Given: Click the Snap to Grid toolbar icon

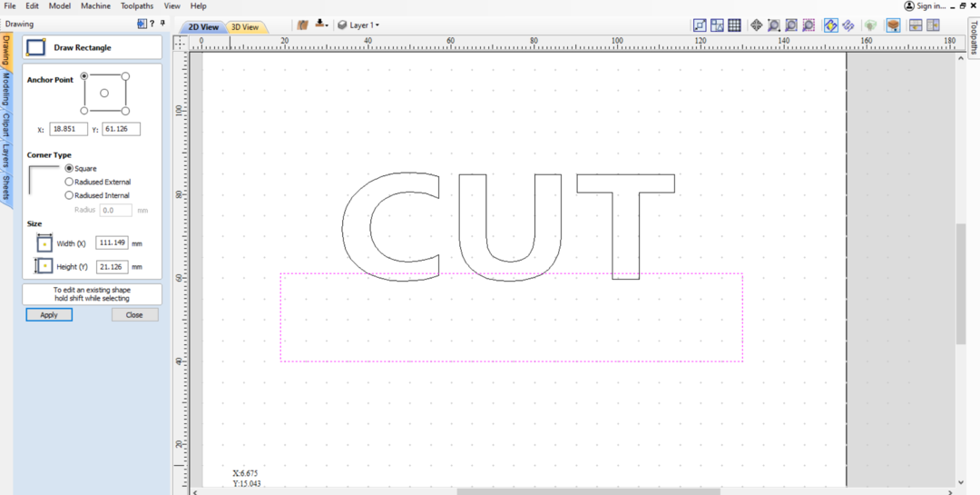Looking at the screenshot, I should [734, 25].
